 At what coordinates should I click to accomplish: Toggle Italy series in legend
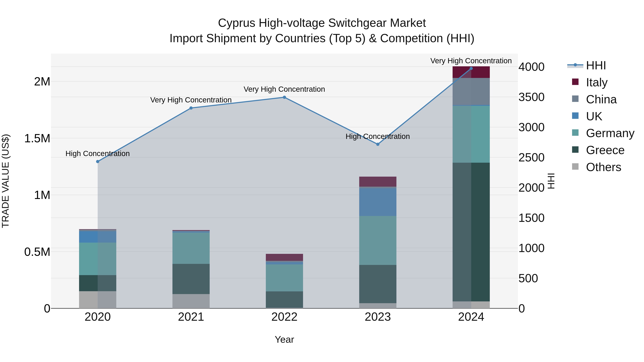click(x=589, y=82)
